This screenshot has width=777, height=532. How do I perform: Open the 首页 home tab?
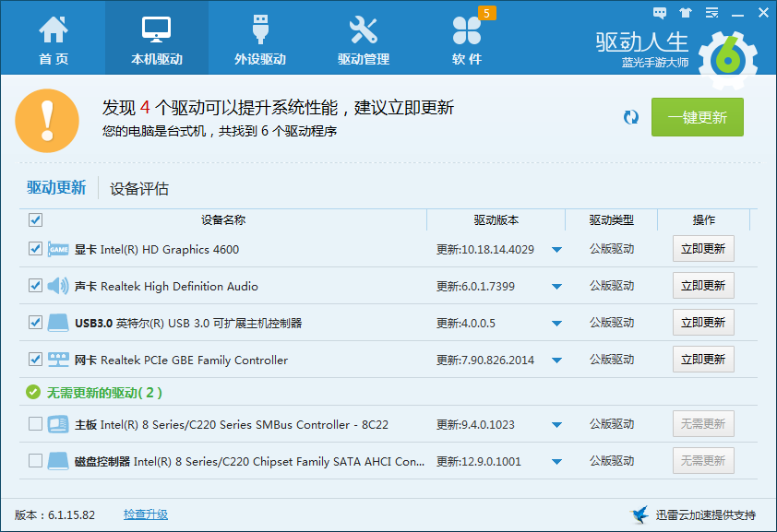point(54,40)
